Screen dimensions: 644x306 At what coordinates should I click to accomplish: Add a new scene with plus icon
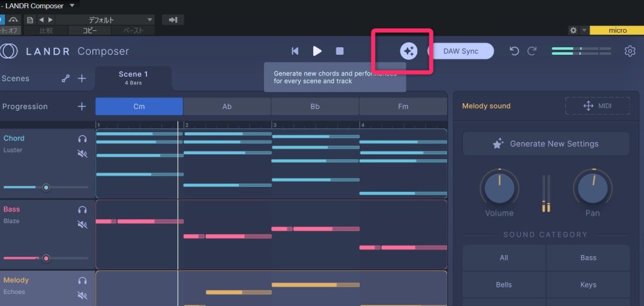pos(82,79)
